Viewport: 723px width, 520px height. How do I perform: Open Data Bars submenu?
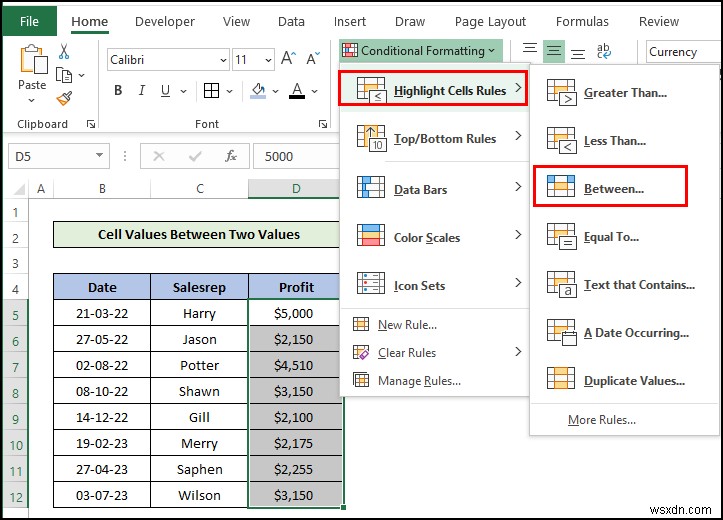434,188
